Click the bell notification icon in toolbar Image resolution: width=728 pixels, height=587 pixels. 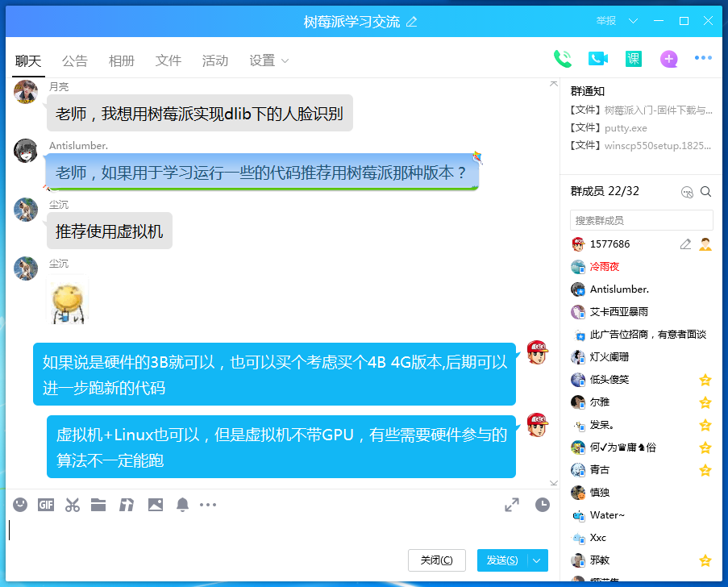(183, 505)
